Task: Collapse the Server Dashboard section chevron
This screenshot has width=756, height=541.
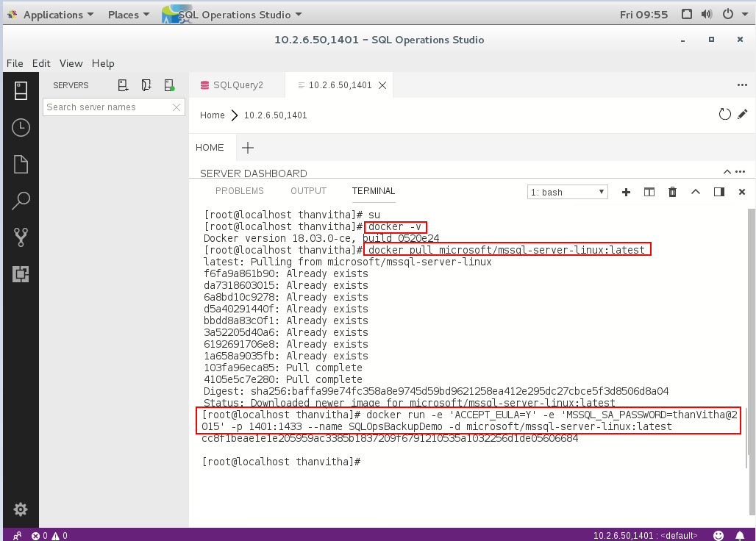Action: coord(727,172)
